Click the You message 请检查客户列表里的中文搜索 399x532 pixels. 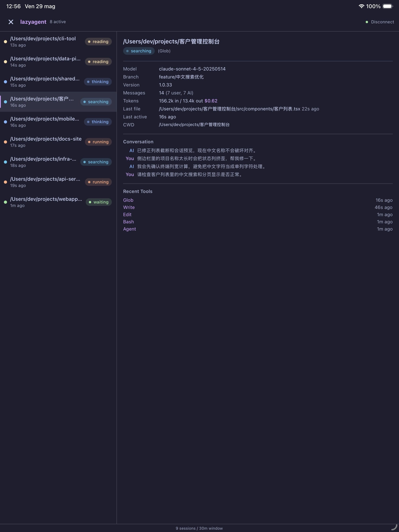tap(190, 174)
